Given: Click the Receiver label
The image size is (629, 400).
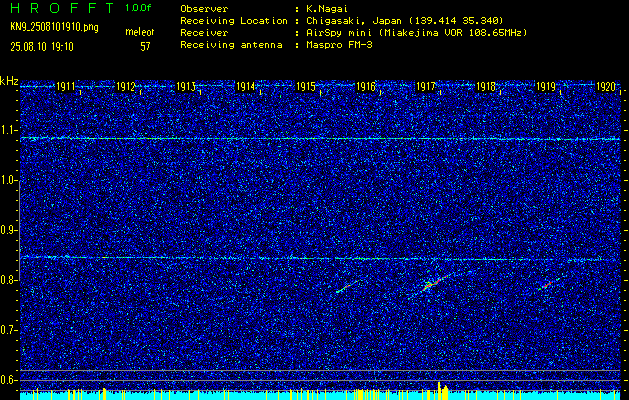Looking at the screenshot, I should coord(204,33).
